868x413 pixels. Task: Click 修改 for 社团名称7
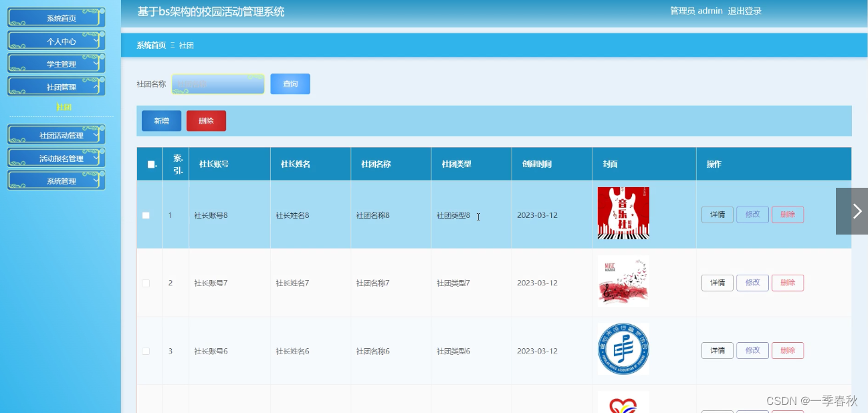[x=752, y=283]
